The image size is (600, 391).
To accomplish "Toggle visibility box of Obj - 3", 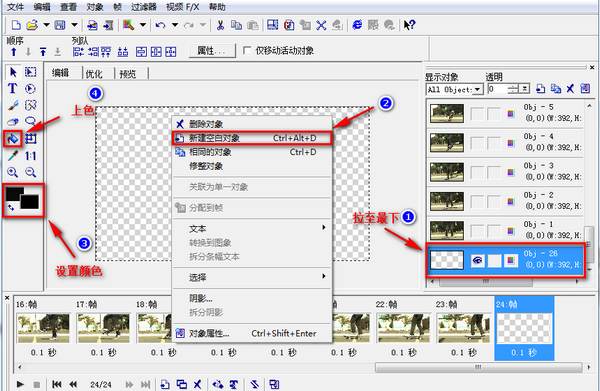I will [x=477, y=173].
